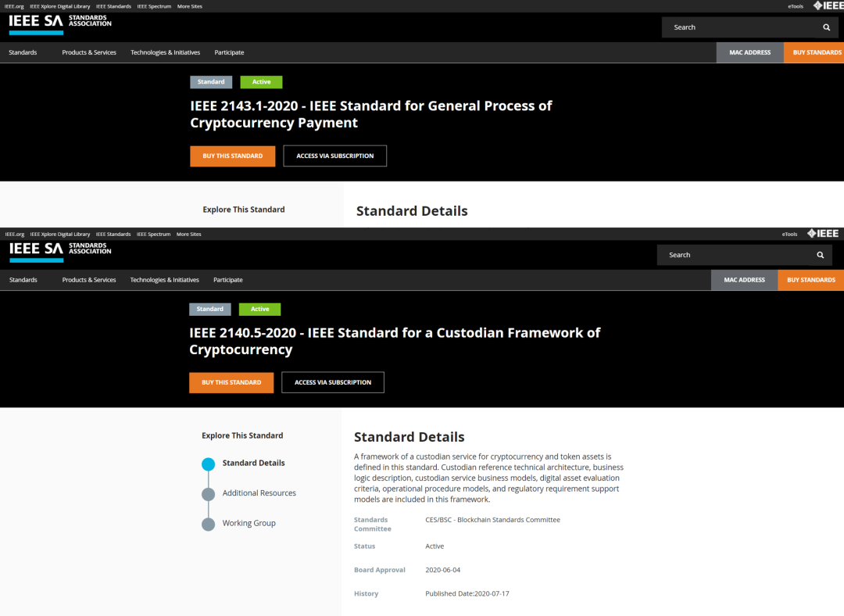Open Participate menu in bottom page

click(228, 280)
